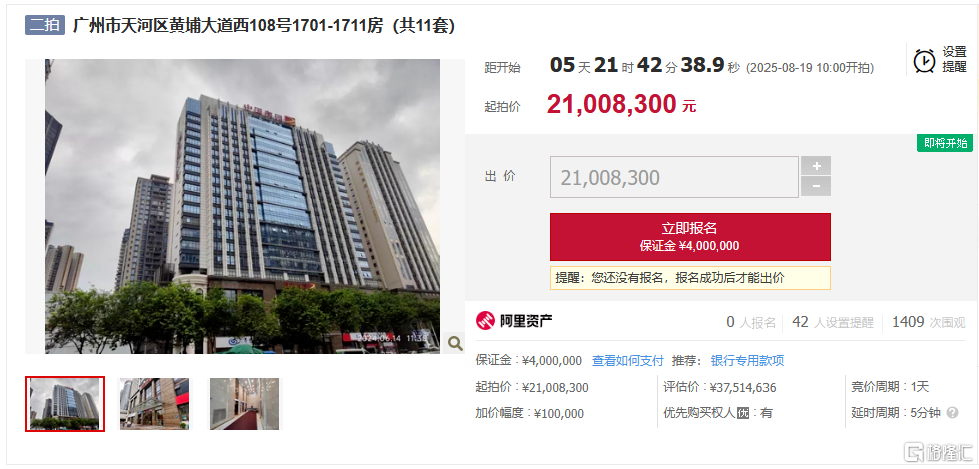Increase bid with the plus button

point(816,166)
